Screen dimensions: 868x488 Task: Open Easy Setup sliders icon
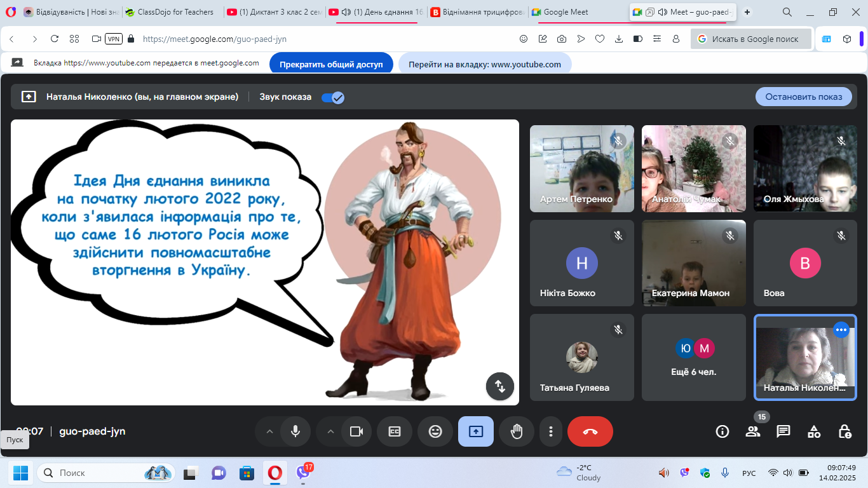[657, 39]
